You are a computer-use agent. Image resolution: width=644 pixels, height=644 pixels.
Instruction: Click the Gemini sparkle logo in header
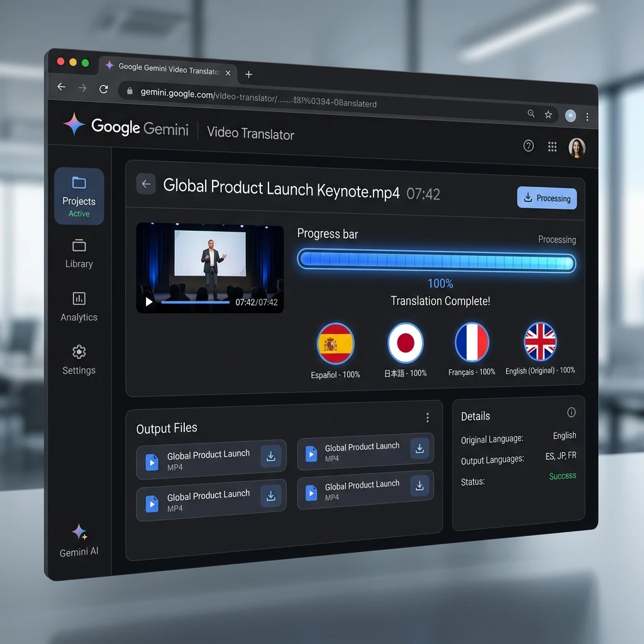pos(74,124)
